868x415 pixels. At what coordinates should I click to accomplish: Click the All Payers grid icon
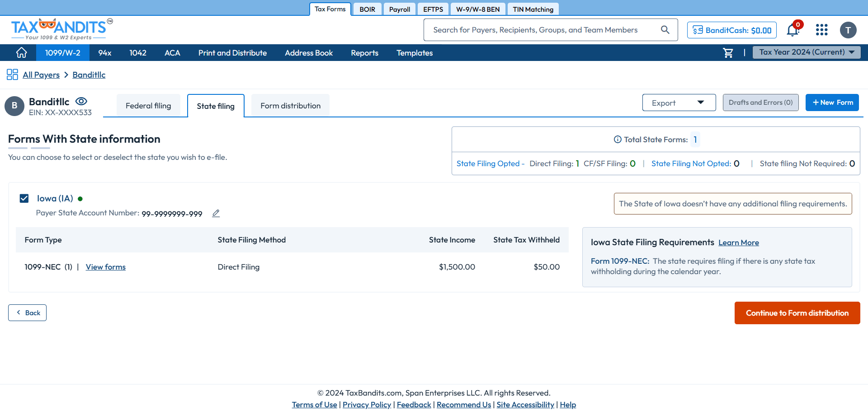click(x=12, y=75)
